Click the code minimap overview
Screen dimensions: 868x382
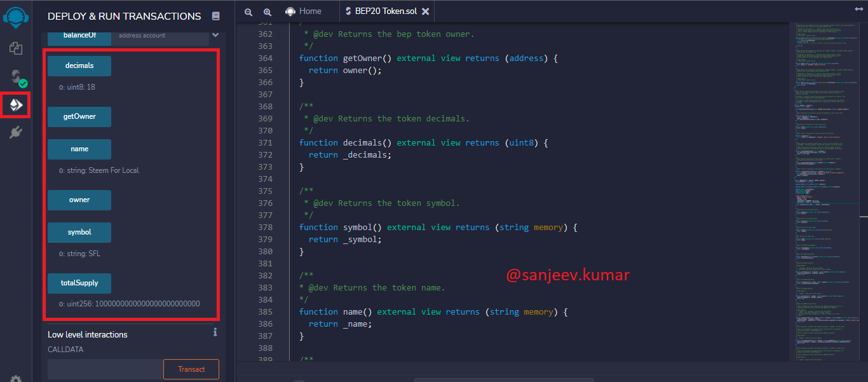click(x=824, y=191)
